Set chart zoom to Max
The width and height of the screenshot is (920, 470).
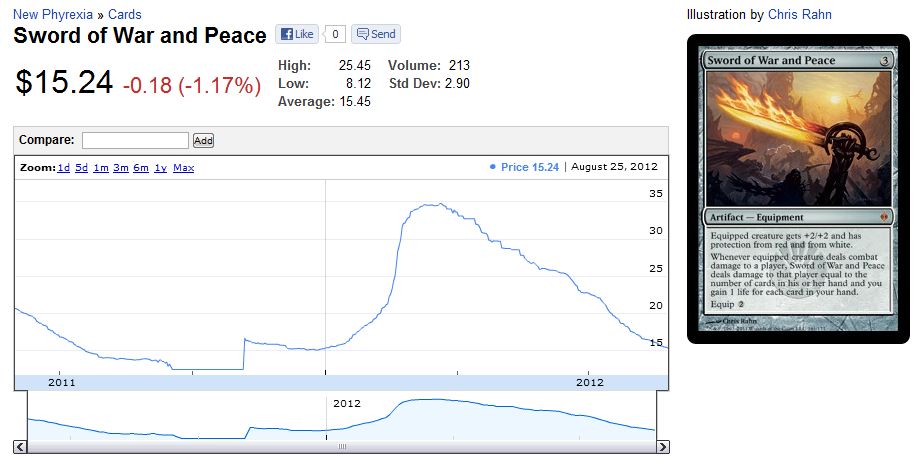[183, 168]
